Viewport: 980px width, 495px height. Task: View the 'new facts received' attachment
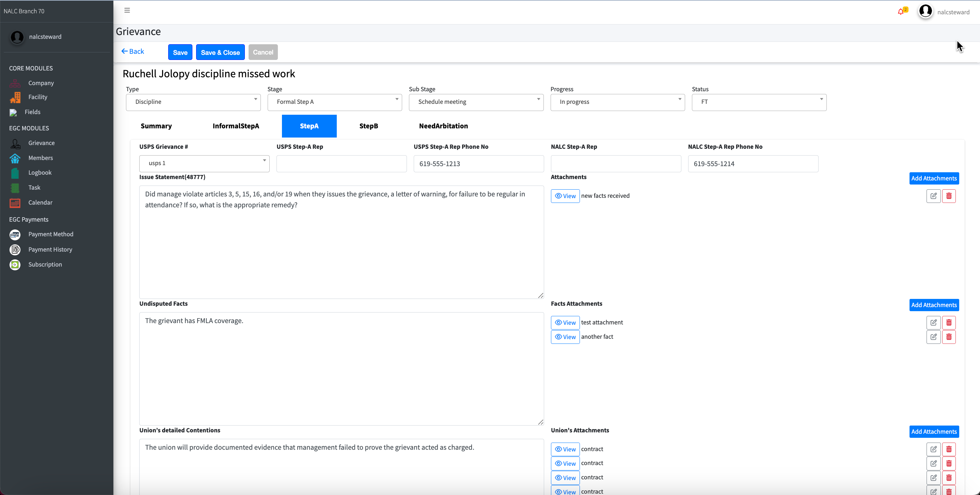(565, 196)
